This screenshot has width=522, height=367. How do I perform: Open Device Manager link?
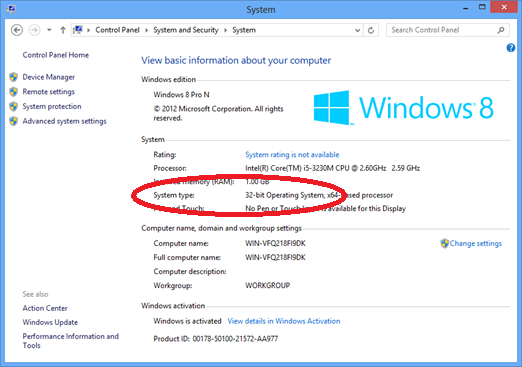(x=49, y=77)
